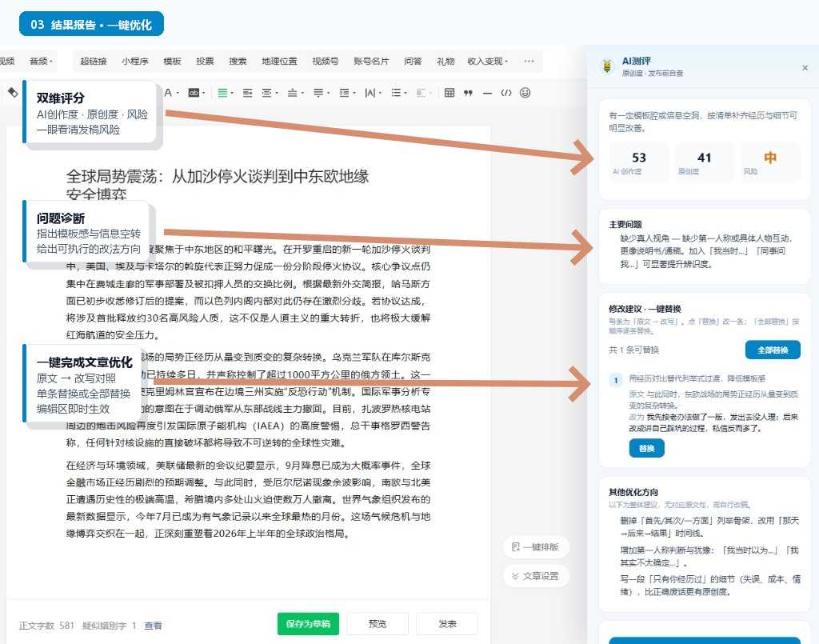
Task: Open the 查看 typo check link
Action: pos(153,625)
